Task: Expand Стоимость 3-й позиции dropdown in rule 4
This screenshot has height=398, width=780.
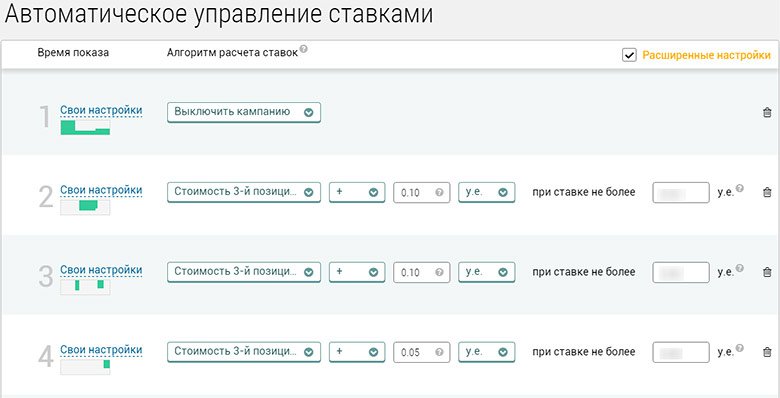Action: (x=244, y=352)
